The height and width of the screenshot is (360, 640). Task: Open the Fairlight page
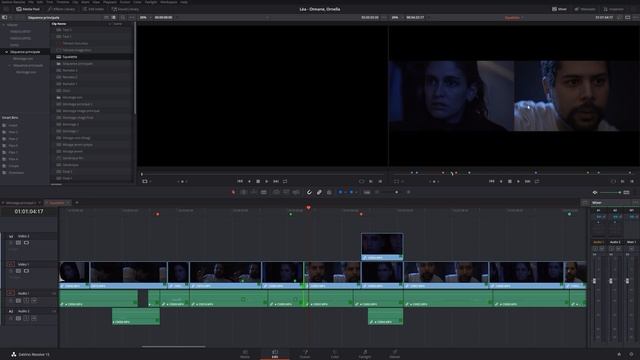tap(365, 354)
